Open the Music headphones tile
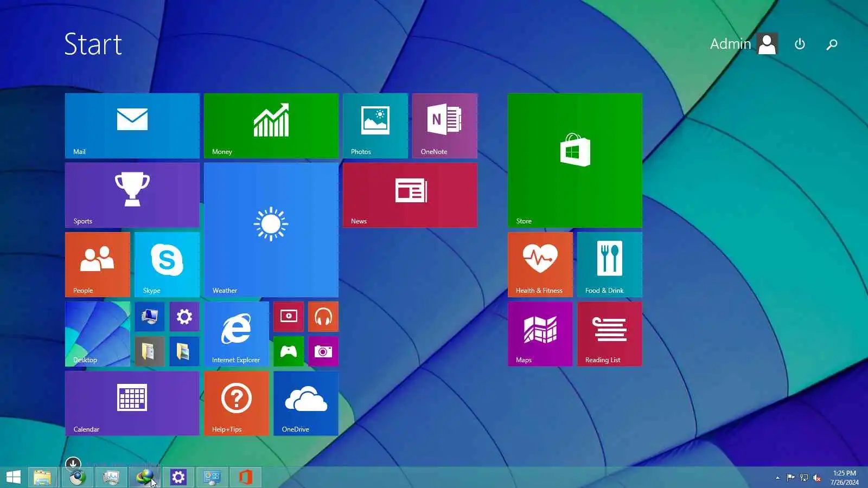The width and height of the screenshot is (868, 488). [323, 317]
